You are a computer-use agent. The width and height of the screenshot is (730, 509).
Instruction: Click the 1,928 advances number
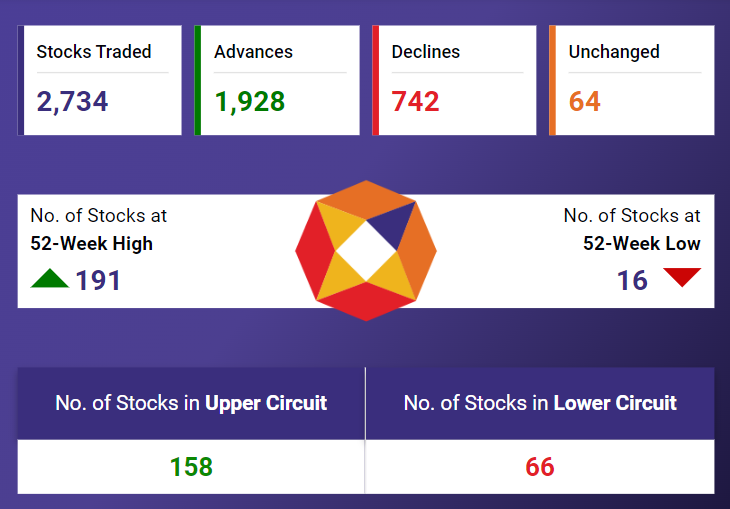point(250,101)
